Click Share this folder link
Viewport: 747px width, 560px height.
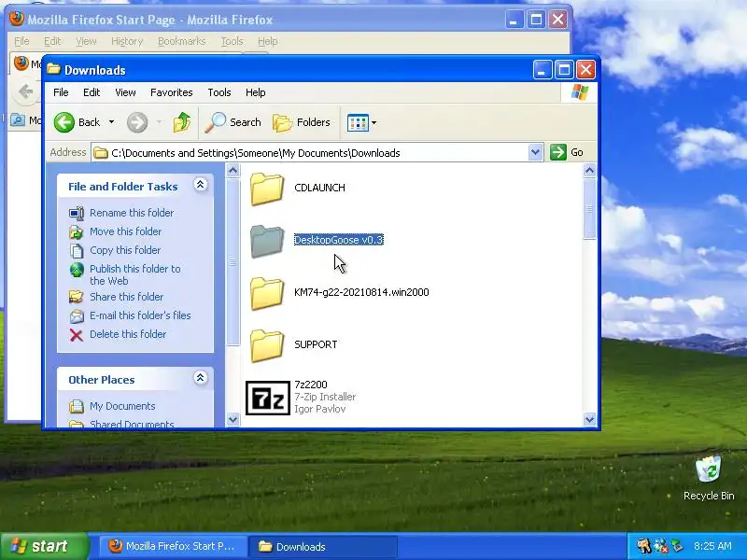[127, 297]
